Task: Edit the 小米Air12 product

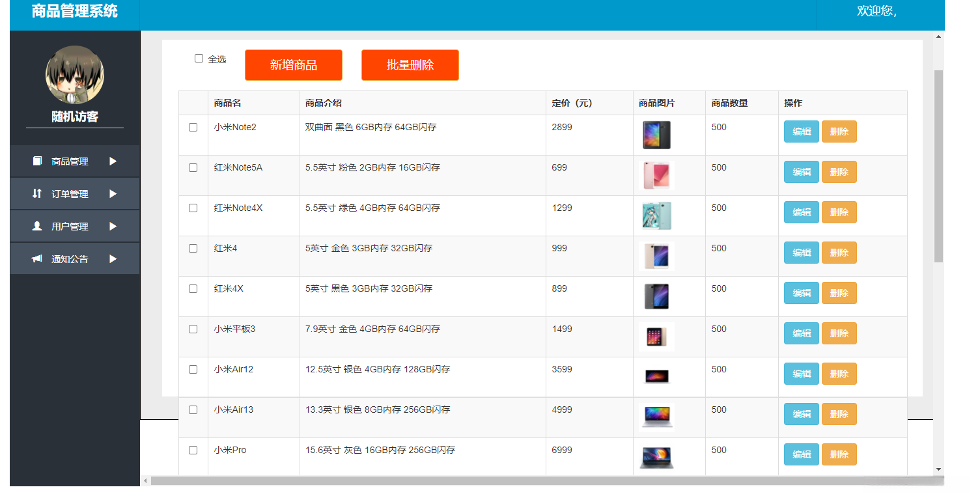Action: pos(802,374)
